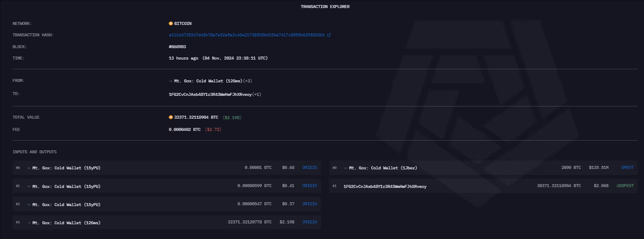Click the Bitcoin icon beside the total value
This screenshot has width=644, height=239.
tap(171, 117)
